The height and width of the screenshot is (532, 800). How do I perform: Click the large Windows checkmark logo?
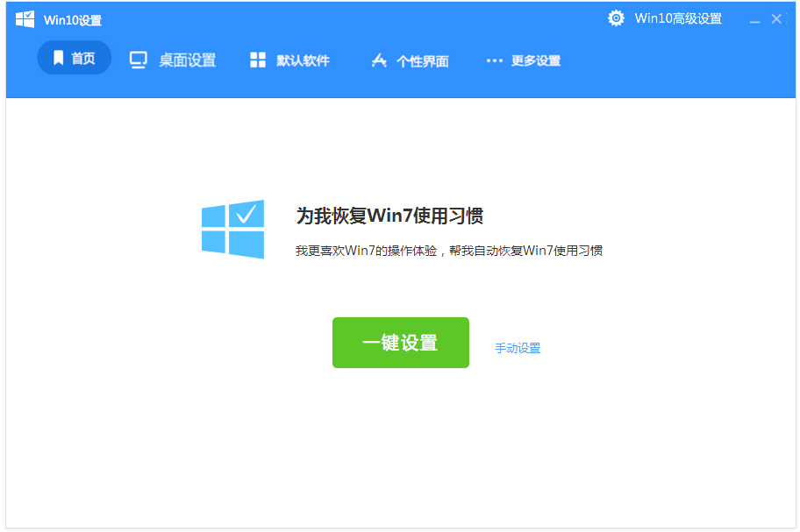(x=232, y=228)
